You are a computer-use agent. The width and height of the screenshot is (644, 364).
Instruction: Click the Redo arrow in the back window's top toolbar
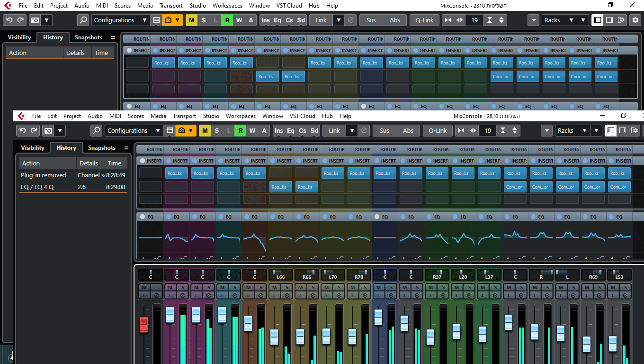(x=20, y=20)
